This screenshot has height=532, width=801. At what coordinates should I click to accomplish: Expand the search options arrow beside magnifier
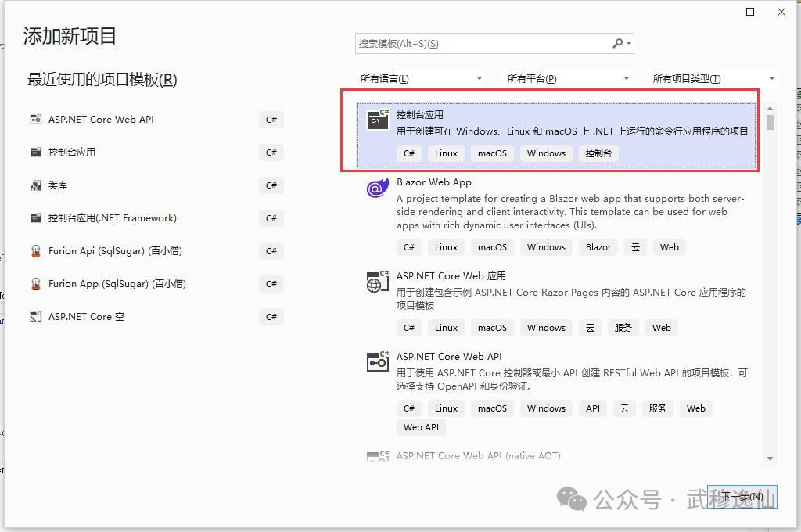pos(629,44)
